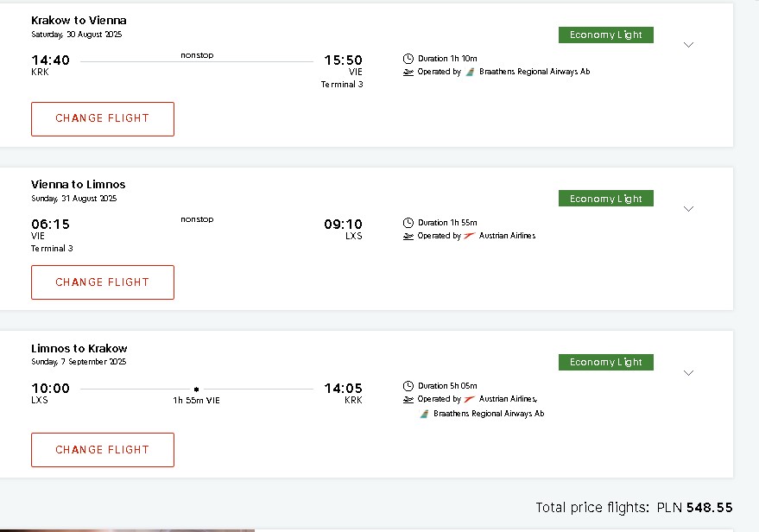Click the Austrian Airlines logo in the Vienna to Limnos card
This screenshot has width=759, height=532.
coord(469,236)
